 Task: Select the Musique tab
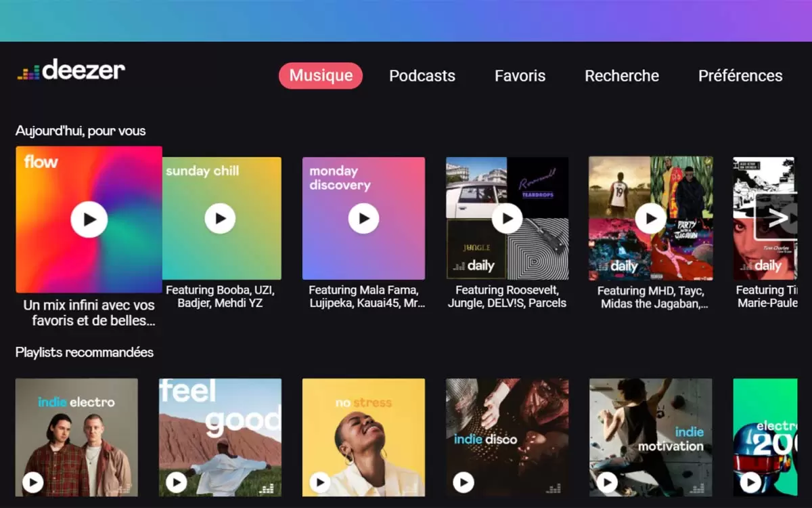(x=321, y=76)
